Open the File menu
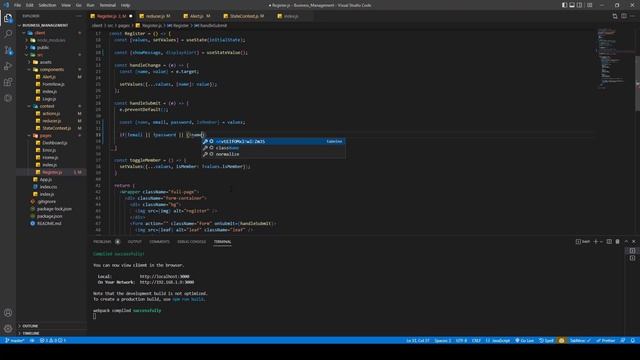 [18, 5]
